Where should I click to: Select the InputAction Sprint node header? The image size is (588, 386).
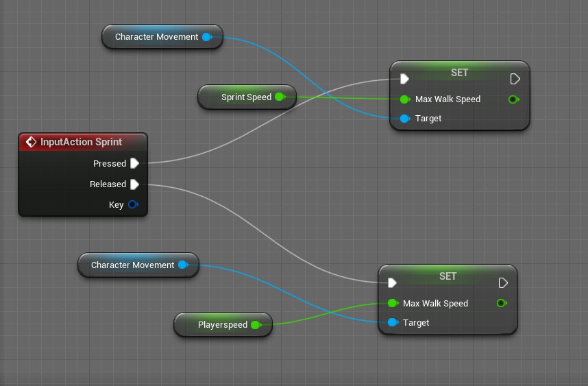point(82,142)
